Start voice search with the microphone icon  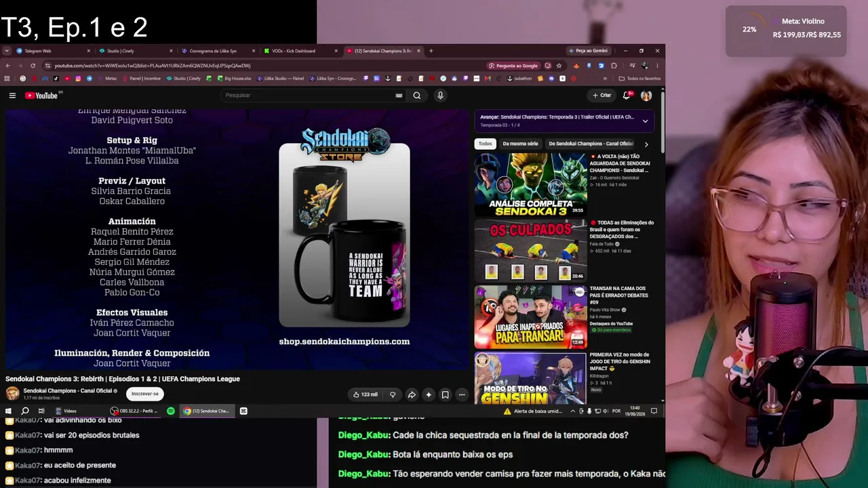point(440,96)
